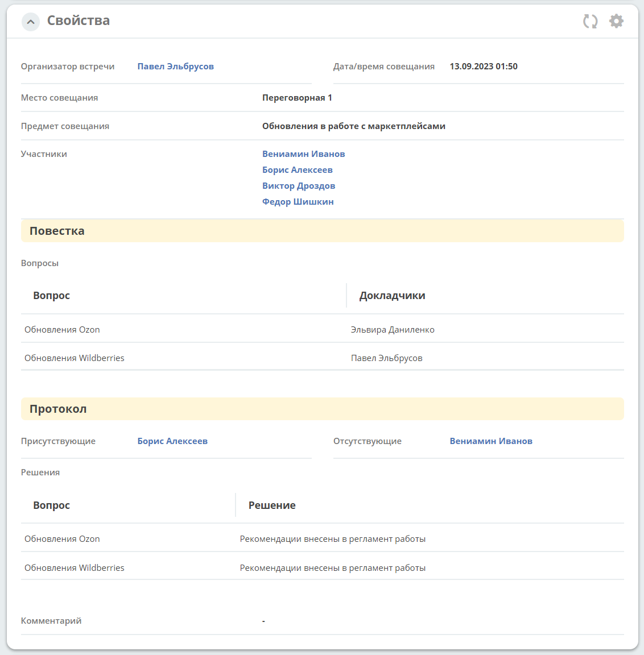The image size is (644, 655).
Task: Click Вопрос header in decisions table
Action: click(51, 505)
